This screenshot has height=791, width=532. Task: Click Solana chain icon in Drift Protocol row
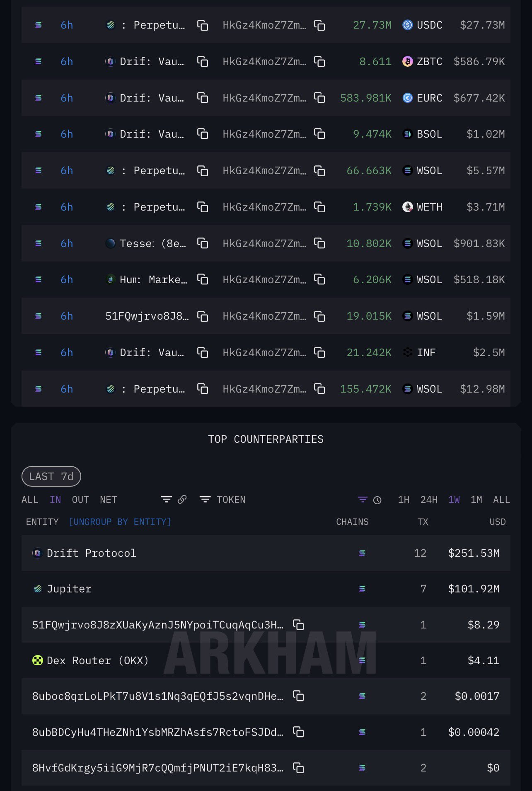pyautogui.click(x=362, y=553)
